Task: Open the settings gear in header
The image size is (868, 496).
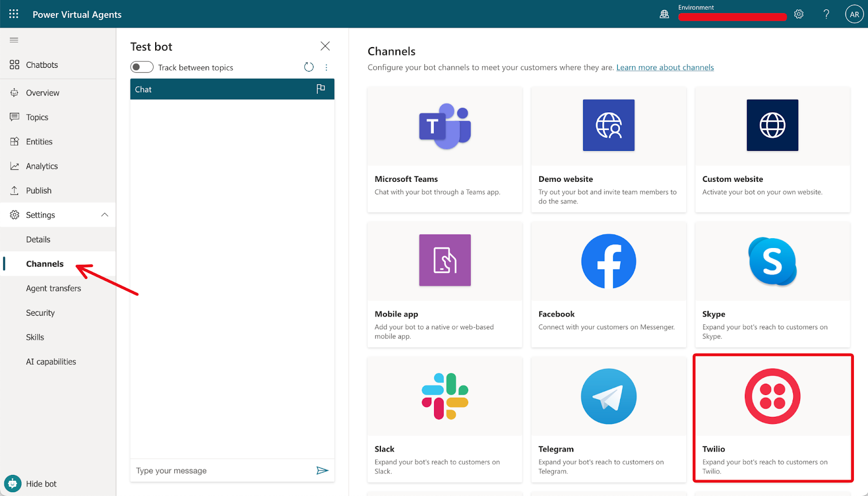Action: pyautogui.click(x=799, y=14)
